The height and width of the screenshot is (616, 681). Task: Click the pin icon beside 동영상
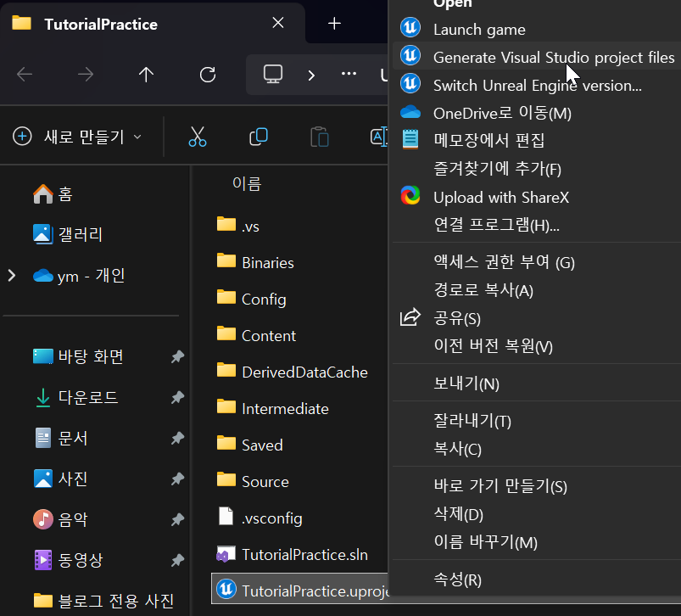point(177,560)
